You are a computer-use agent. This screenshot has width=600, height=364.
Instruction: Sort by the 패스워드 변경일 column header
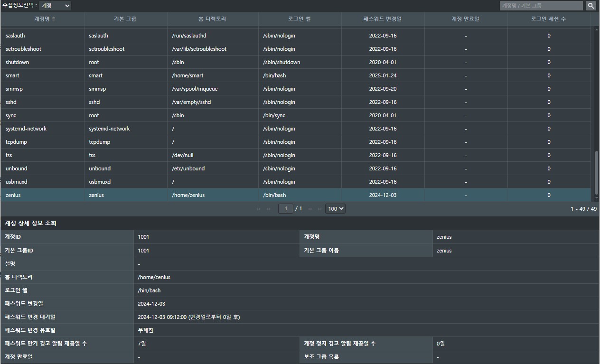tap(383, 19)
